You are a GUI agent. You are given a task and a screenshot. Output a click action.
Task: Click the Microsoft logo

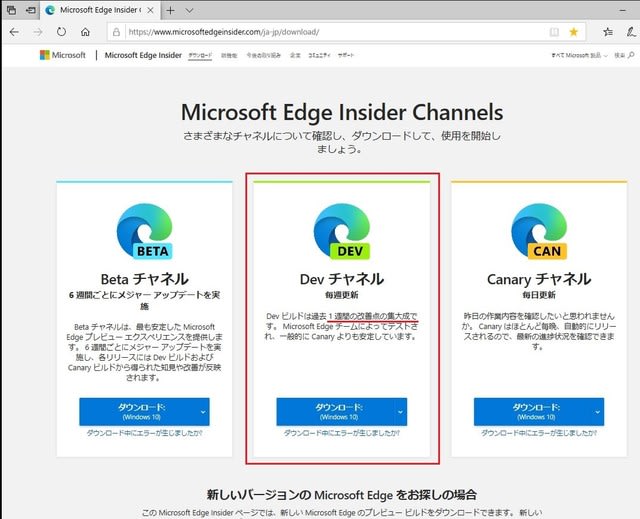tap(63, 55)
